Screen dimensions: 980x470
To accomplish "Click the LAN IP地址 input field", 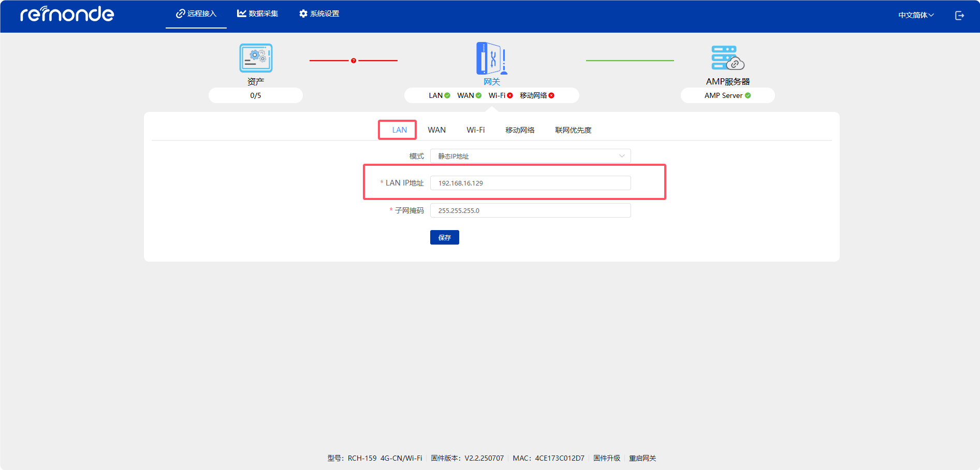I will point(530,183).
